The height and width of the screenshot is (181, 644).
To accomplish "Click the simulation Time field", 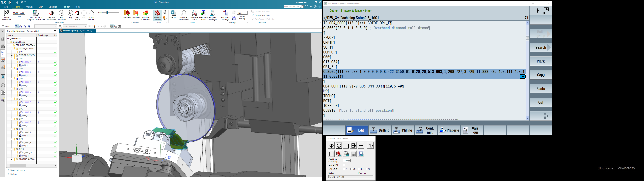I will pos(19,13).
